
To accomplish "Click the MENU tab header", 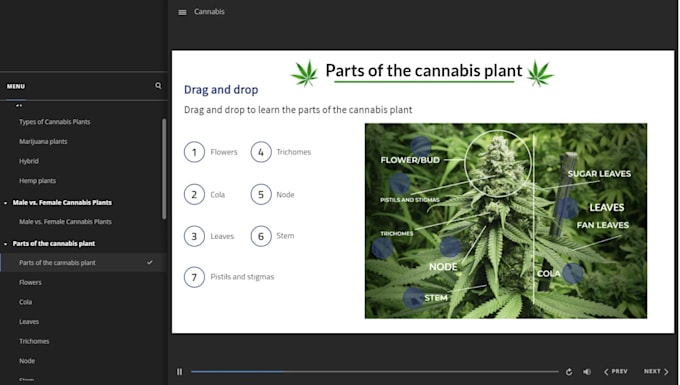I will coord(16,86).
